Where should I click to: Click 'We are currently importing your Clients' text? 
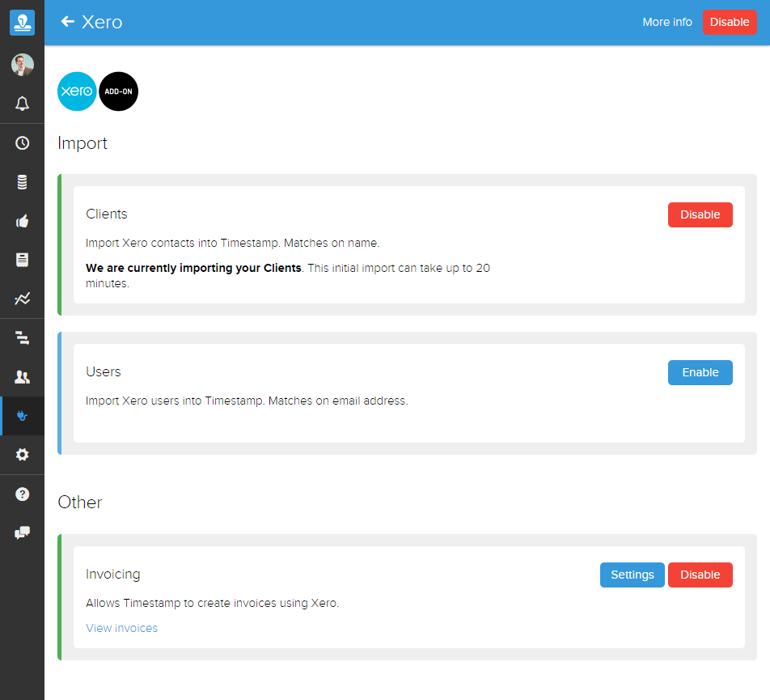193,268
